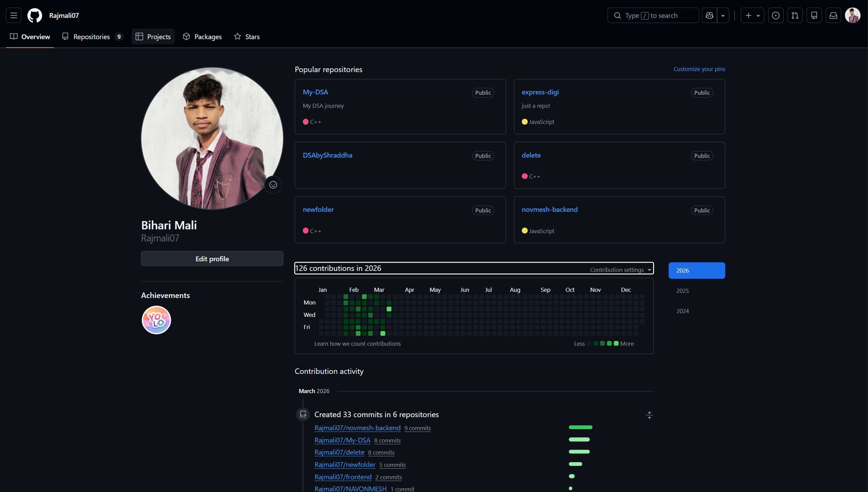Expand the create new dropdown arrow
Screen dimensions: 868x492
pyautogui.click(x=759, y=15)
